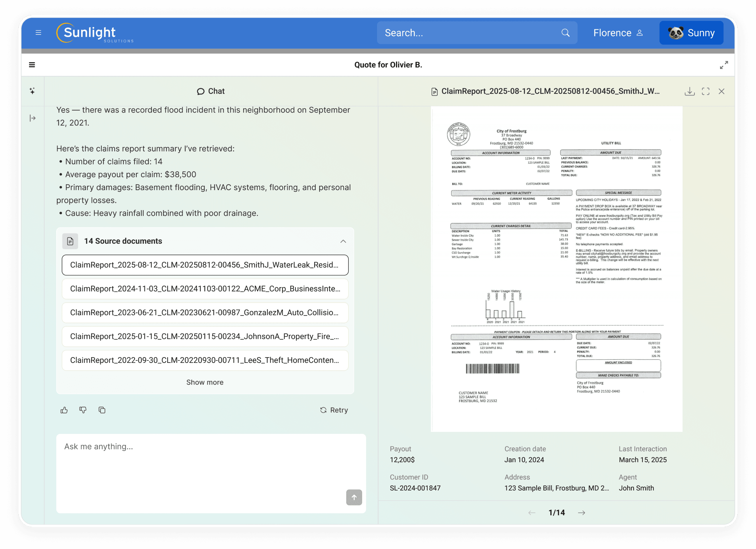756x549 pixels.
Task: Expand the collapsed sidebar panel arrow
Action: tap(32, 118)
